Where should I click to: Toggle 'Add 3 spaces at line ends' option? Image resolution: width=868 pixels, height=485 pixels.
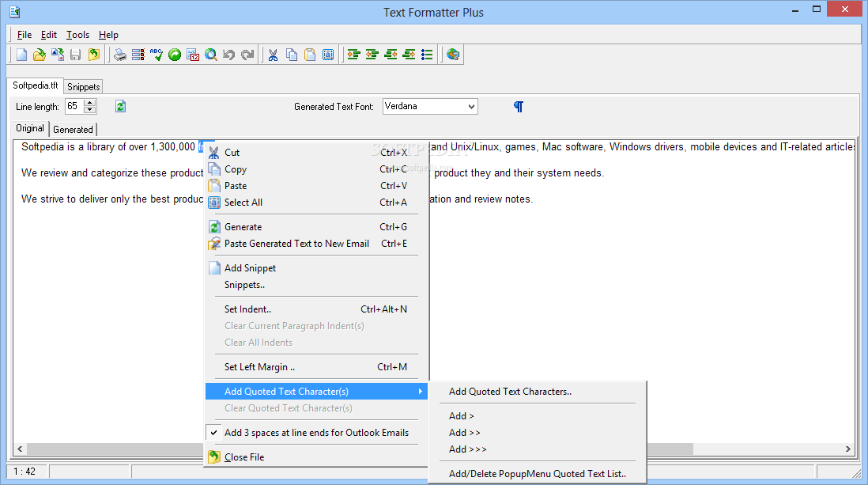tap(316, 433)
